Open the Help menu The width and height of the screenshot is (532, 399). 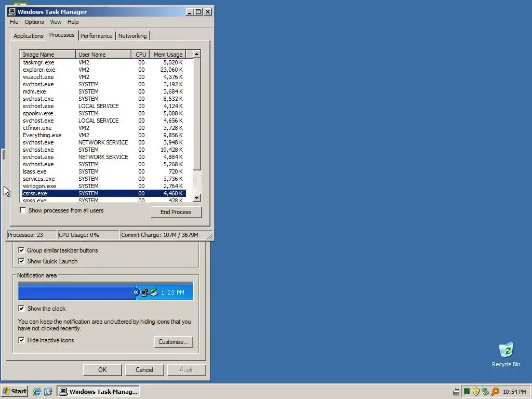(x=73, y=22)
